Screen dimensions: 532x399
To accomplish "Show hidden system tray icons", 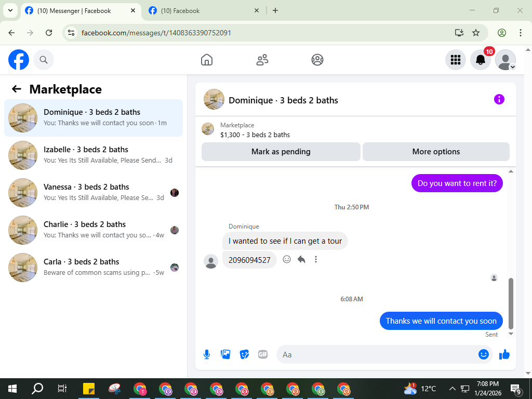I will (x=453, y=389).
